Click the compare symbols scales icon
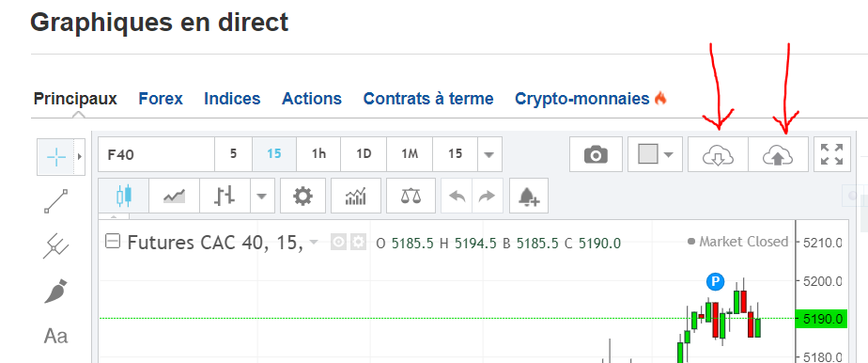 click(411, 196)
